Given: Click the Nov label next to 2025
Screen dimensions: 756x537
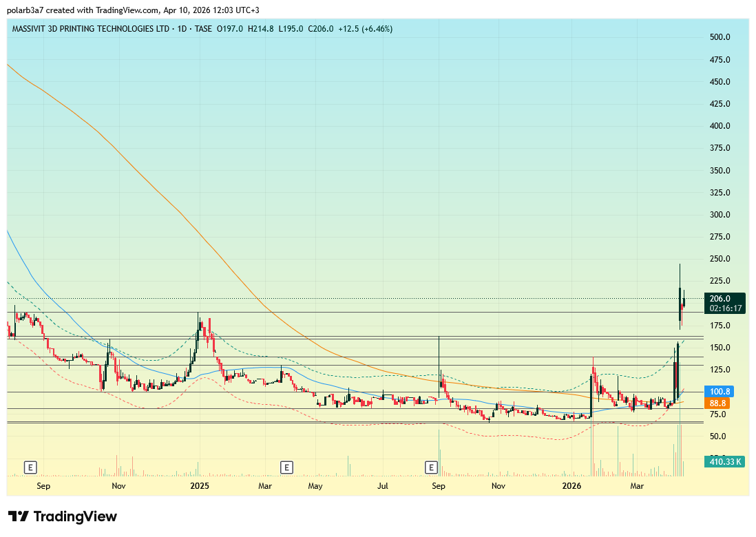Looking at the screenshot, I should [118, 486].
